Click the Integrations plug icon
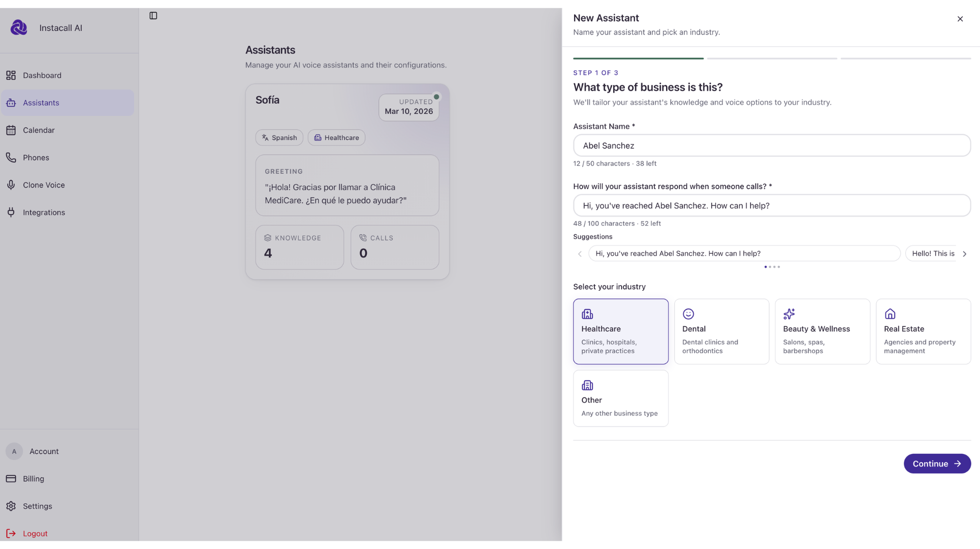 pyautogui.click(x=11, y=212)
